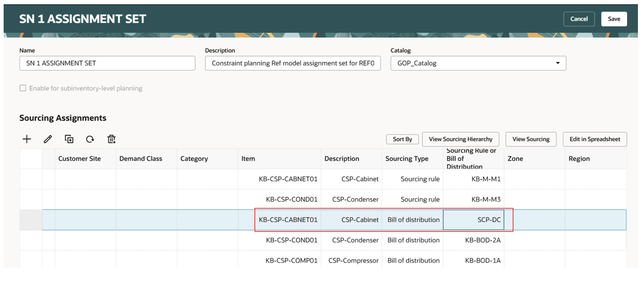644x287 pixels.
Task: Select the Zone column header
Action: click(535, 159)
